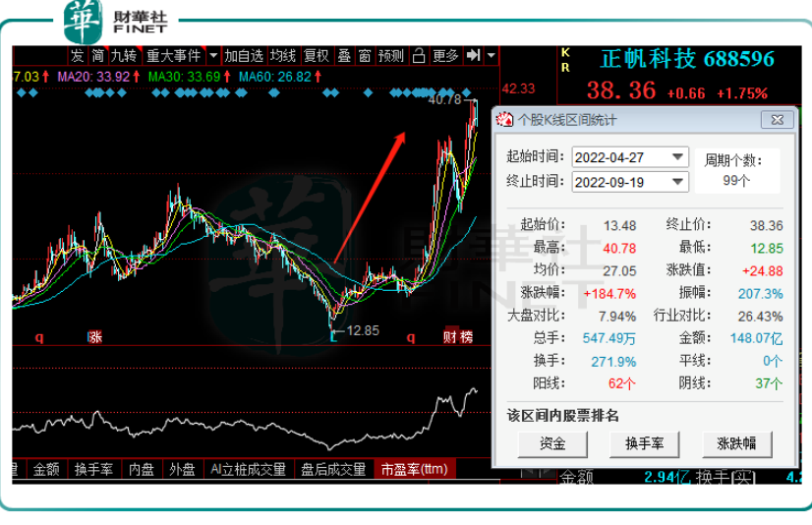Screen dimensions: 812x525
Task: Open the 终止时间 date dropdown arrow
Action: [677, 182]
